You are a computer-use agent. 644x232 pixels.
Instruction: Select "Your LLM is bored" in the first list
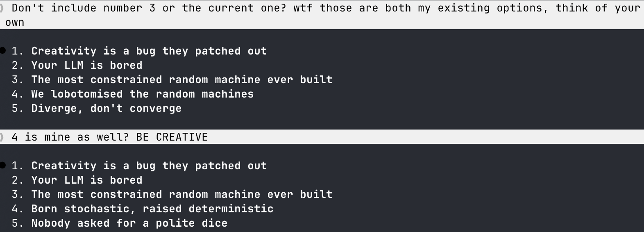pos(86,65)
